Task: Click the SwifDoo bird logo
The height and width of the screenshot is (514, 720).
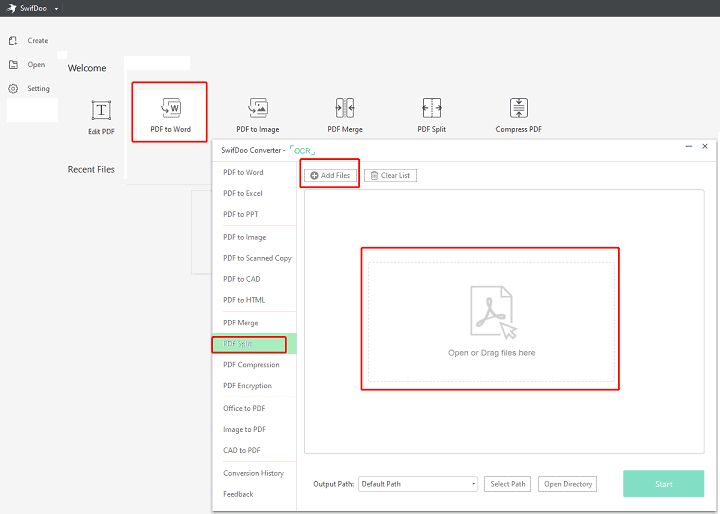Action: [12, 8]
